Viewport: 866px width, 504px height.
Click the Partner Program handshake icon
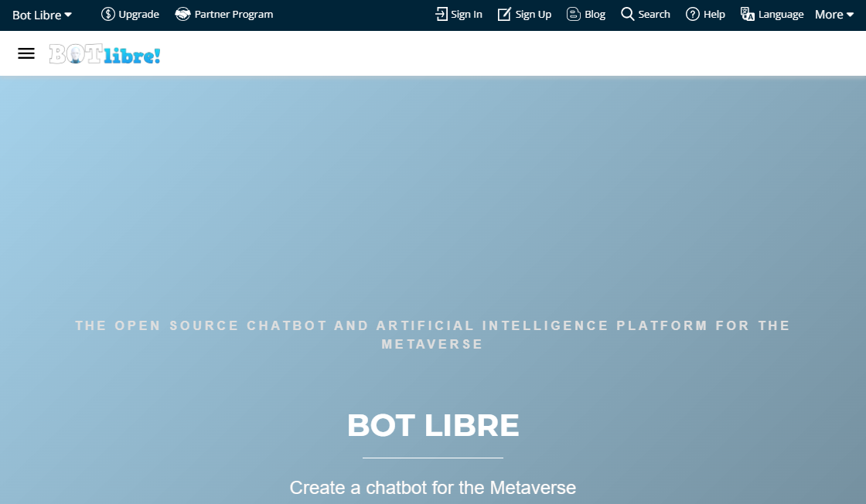pos(182,14)
